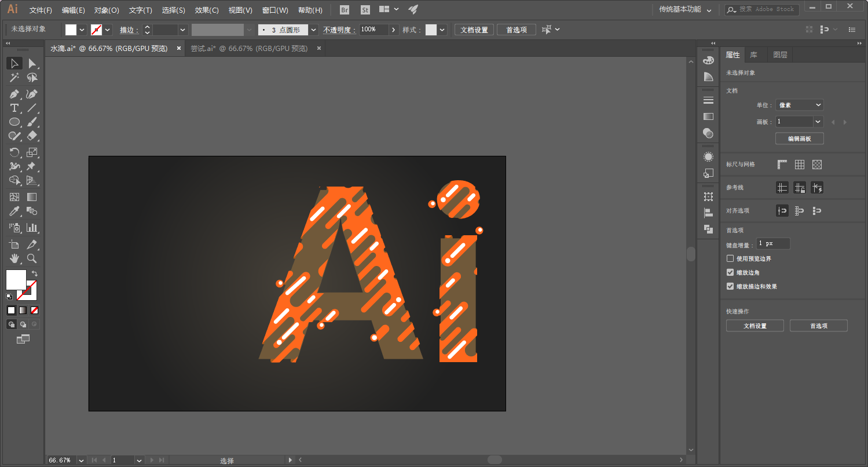
Task: Select the Pen tool
Action: pyautogui.click(x=14, y=94)
